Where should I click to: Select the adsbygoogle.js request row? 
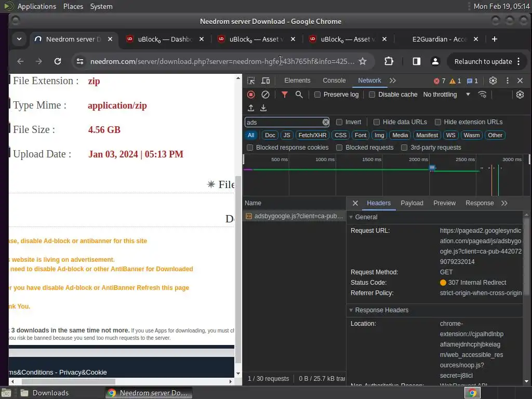tap(295, 217)
